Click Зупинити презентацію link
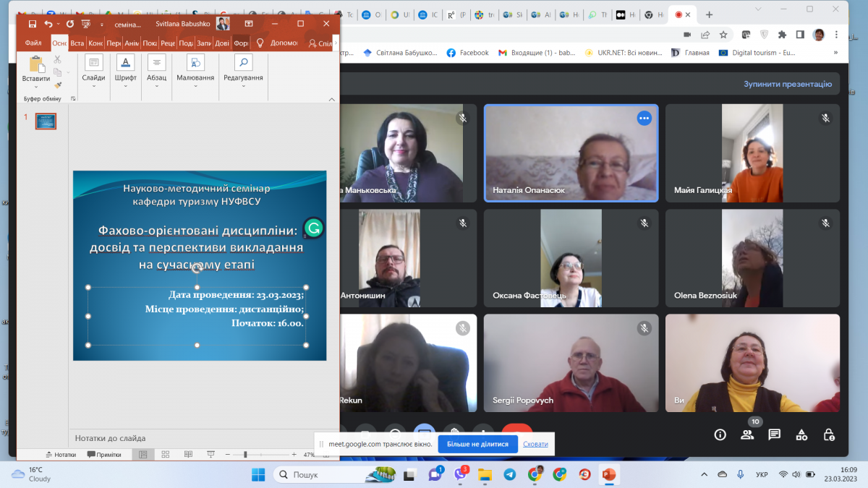The image size is (868, 488). click(x=787, y=84)
